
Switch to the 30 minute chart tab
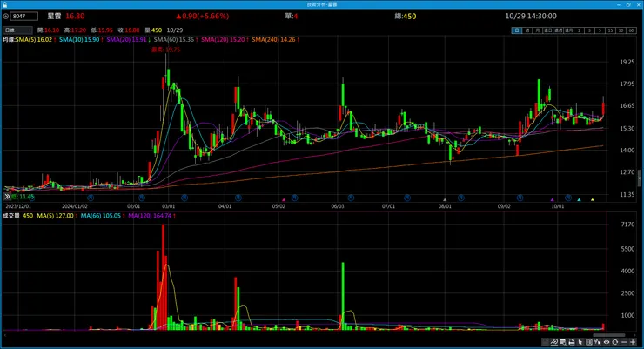[621, 30]
